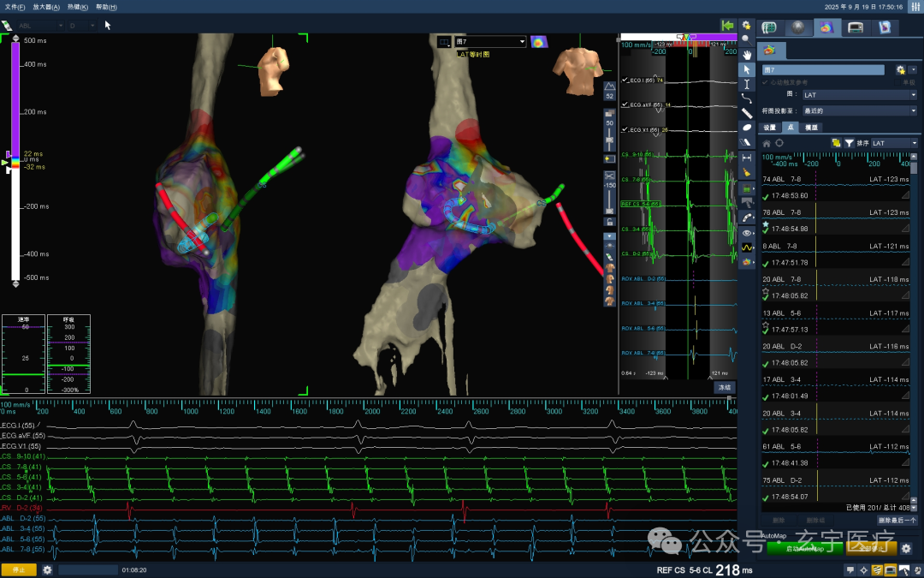Open the 帮助(H) menu
The height and width of the screenshot is (578, 924).
coord(106,7)
